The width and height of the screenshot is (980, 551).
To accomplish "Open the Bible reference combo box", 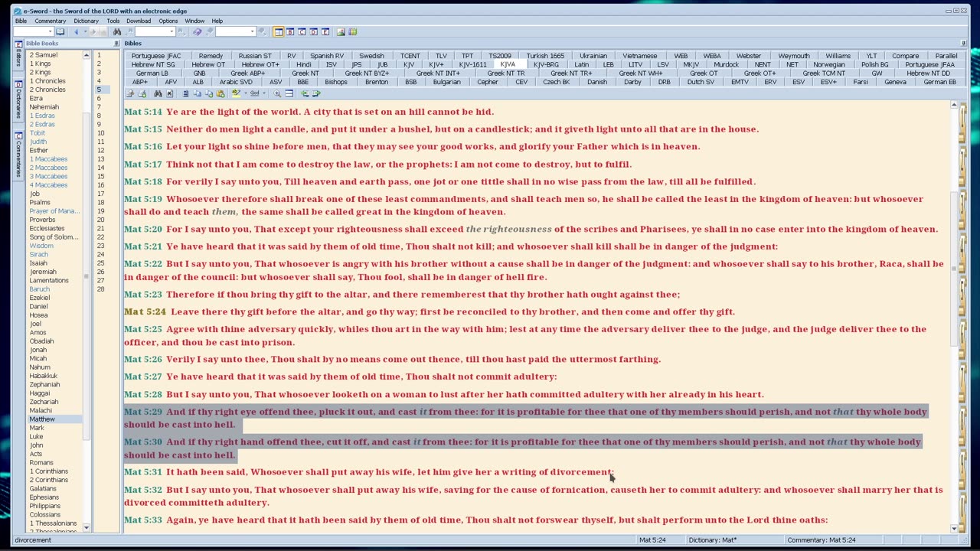I will [33, 31].
